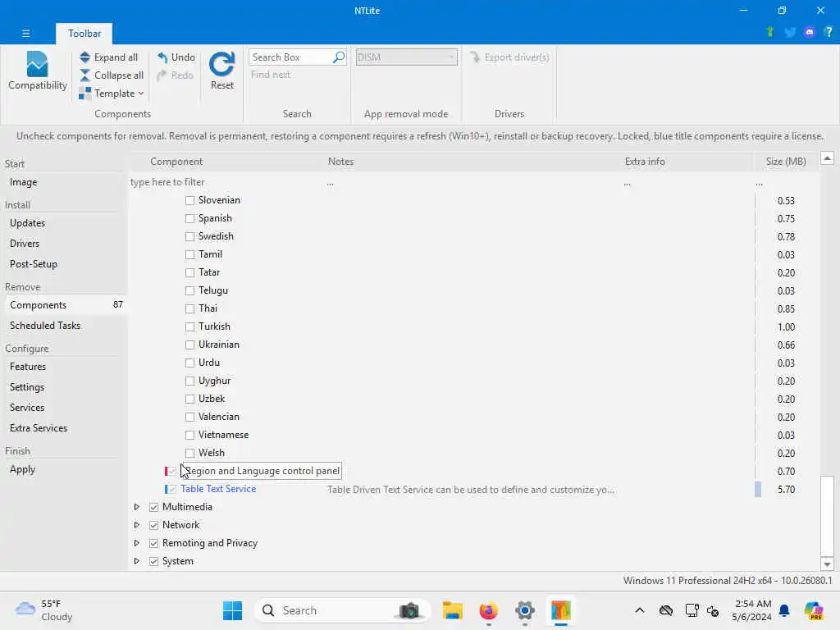Open the Features page
Viewport: 840px width, 630px height.
click(28, 367)
